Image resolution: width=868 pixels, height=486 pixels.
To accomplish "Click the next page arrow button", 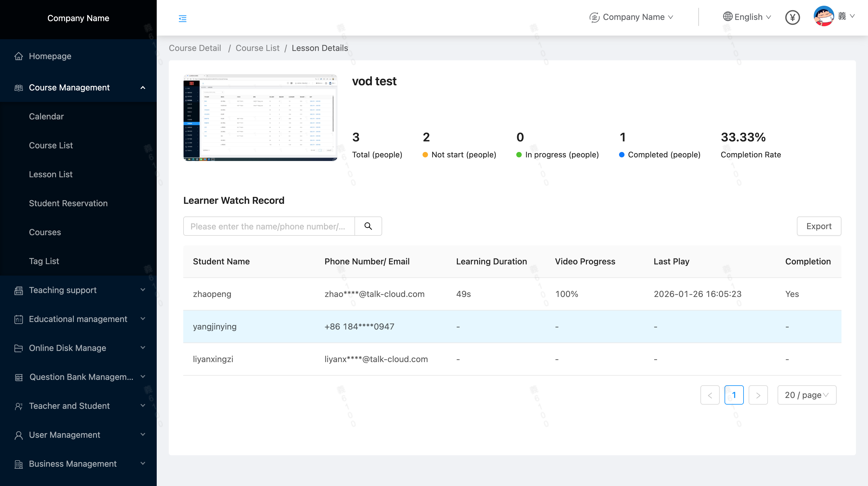I will click(x=758, y=395).
